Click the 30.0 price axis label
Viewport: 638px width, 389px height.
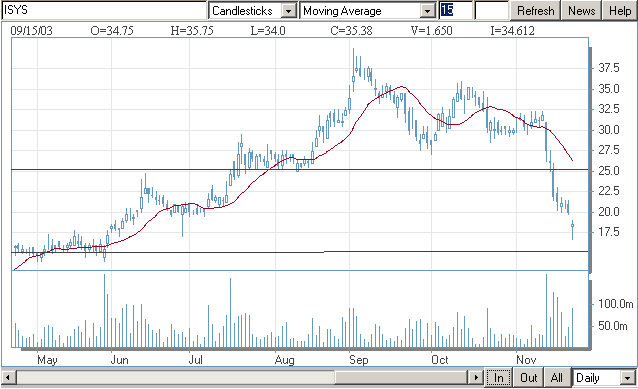[609, 130]
